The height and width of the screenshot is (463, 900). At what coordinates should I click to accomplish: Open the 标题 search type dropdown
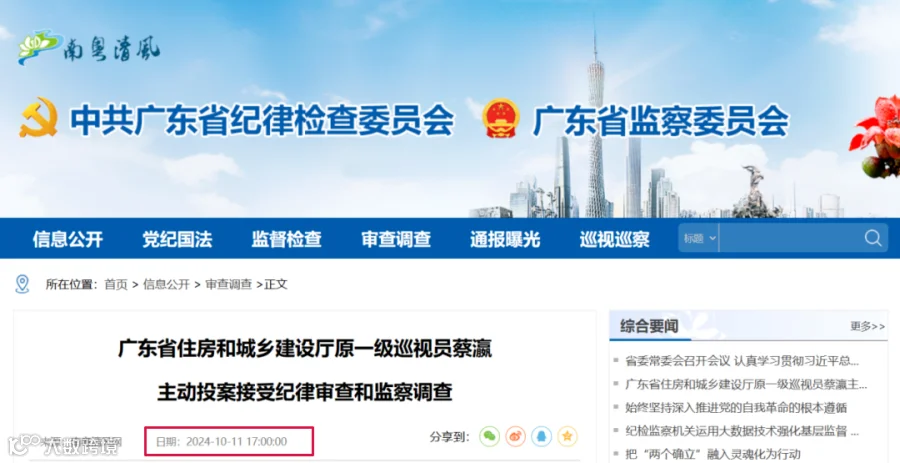point(699,238)
